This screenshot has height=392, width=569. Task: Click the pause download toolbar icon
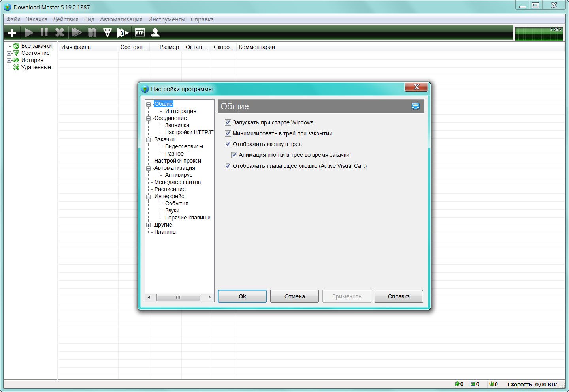tap(44, 32)
